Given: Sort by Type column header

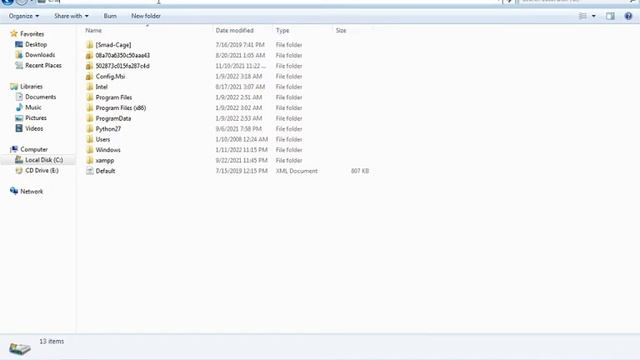Looking at the screenshot, I should (x=282, y=31).
